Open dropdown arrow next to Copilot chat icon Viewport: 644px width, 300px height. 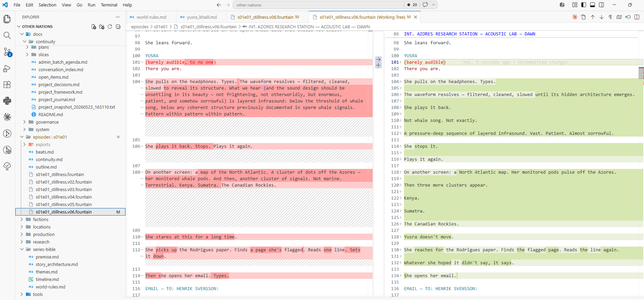[x=434, y=5]
